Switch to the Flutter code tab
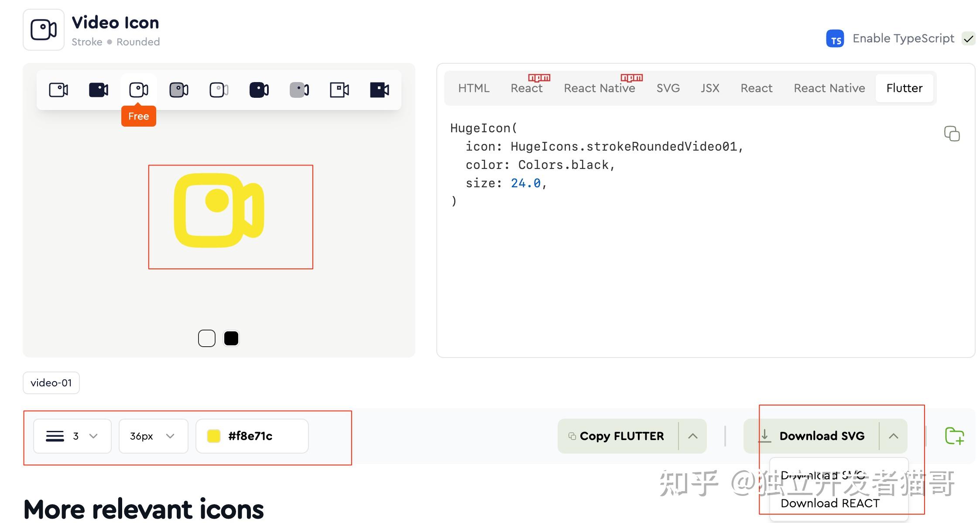This screenshot has width=980, height=523. coord(904,88)
